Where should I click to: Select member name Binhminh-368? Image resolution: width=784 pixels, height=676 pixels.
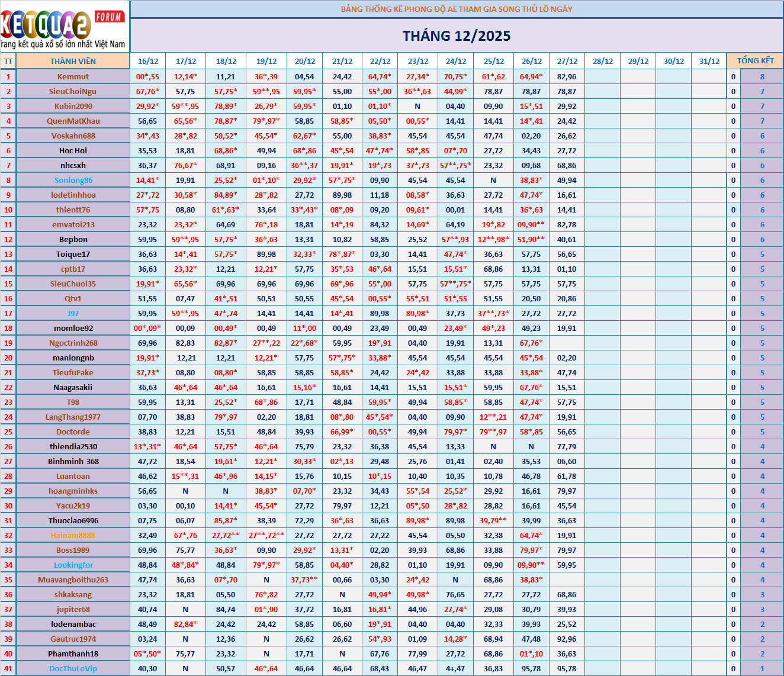[x=73, y=461]
